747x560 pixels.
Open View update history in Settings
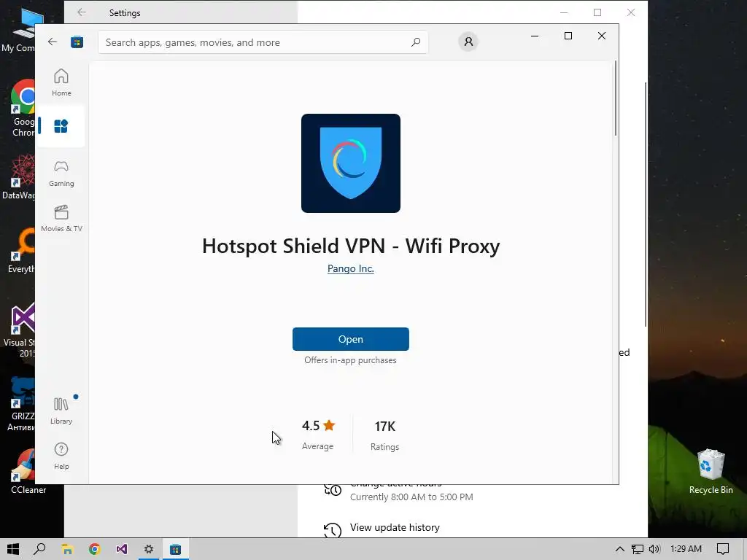395,527
